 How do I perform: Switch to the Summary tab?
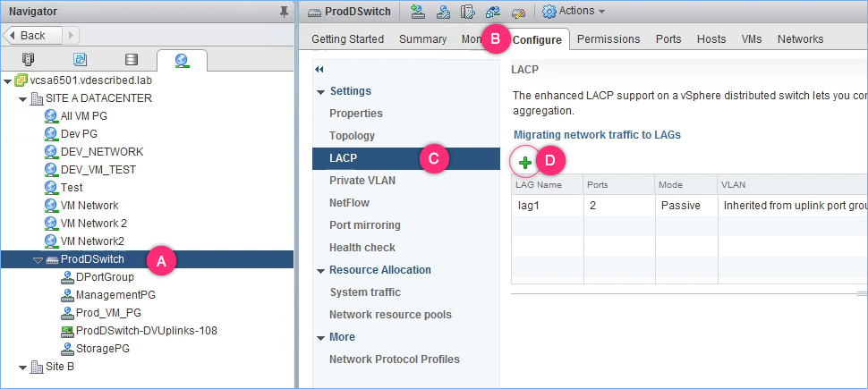[423, 39]
